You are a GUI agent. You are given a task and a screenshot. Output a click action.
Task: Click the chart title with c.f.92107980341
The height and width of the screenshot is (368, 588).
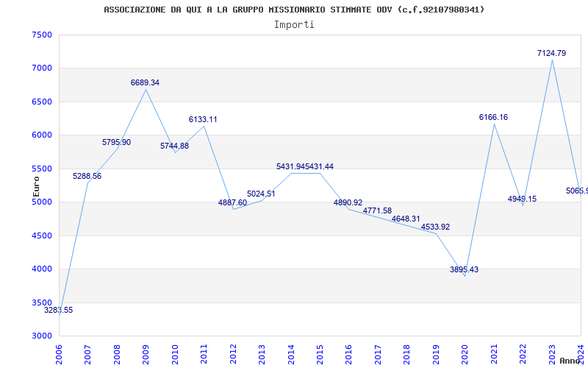pyautogui.click(x=294, y=10)
